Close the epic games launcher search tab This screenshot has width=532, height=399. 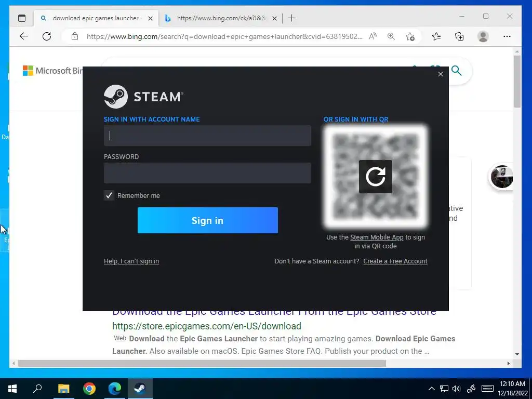(x=150, y=18)
